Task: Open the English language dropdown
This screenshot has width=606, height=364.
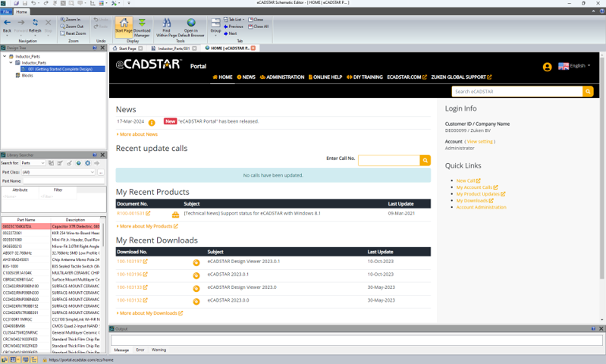Action: pos(575,66)
